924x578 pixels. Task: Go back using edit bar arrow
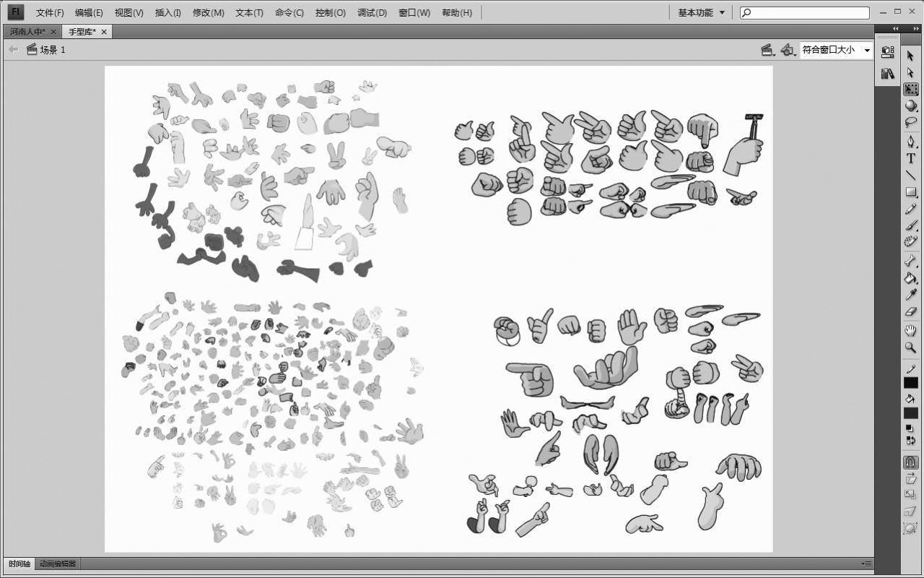13,49
